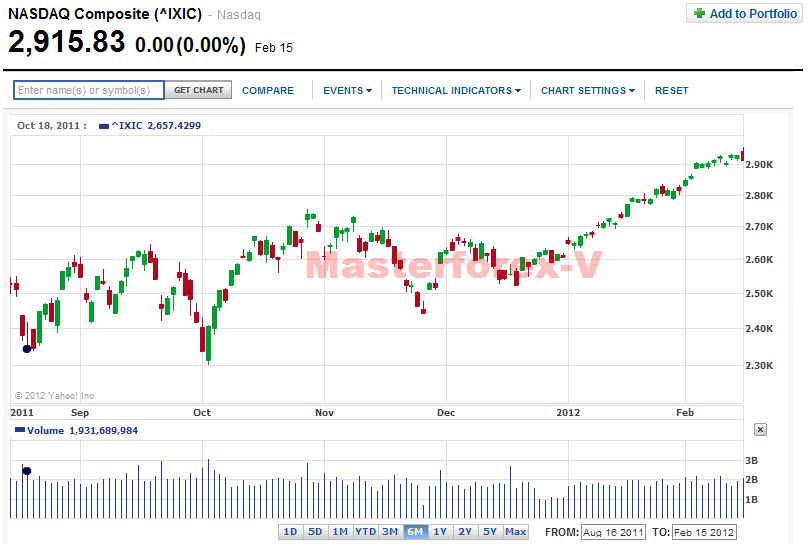
Task: Click the 2012 year axis label
Action: click(x=568, y=413)
